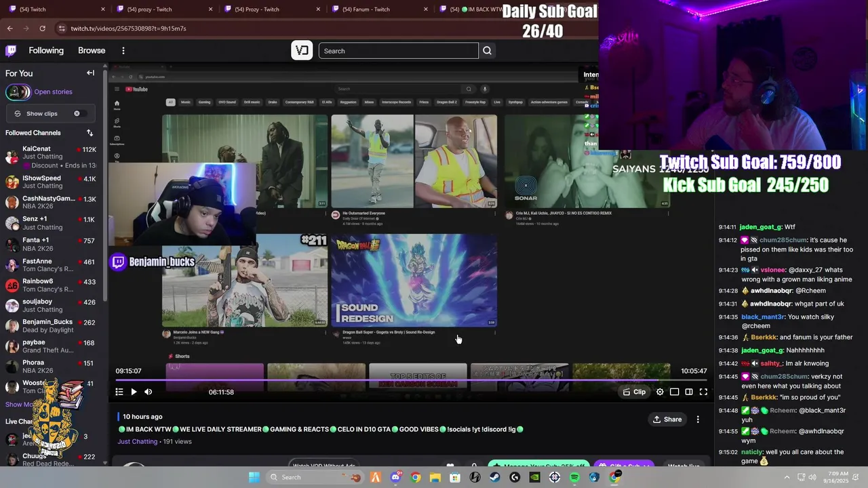
Task: Open Chuugs channel in Live Channels
Action: (x=51, y=460)
